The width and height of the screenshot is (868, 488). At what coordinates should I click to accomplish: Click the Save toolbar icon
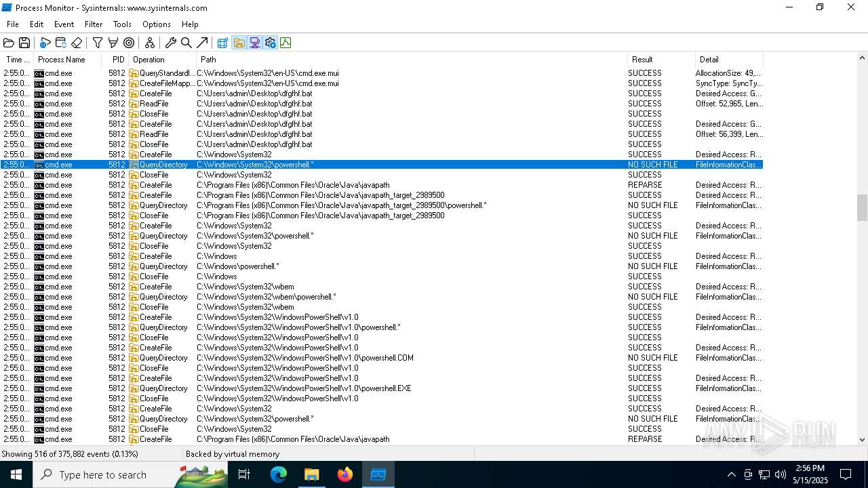coord(24,43)
